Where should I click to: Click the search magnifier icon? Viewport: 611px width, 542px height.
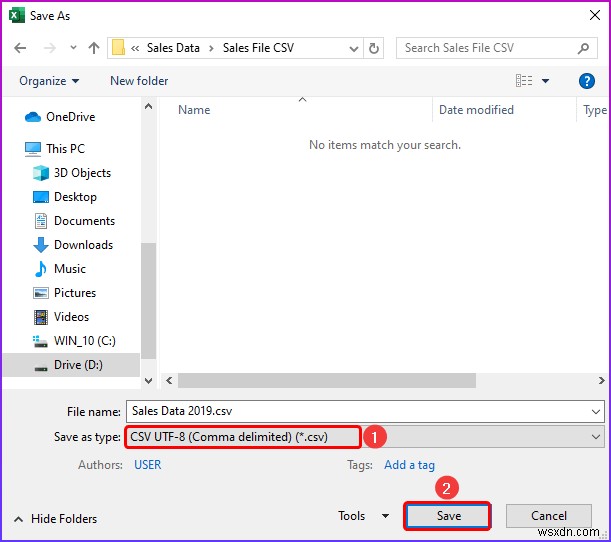(x=583, y=48)
